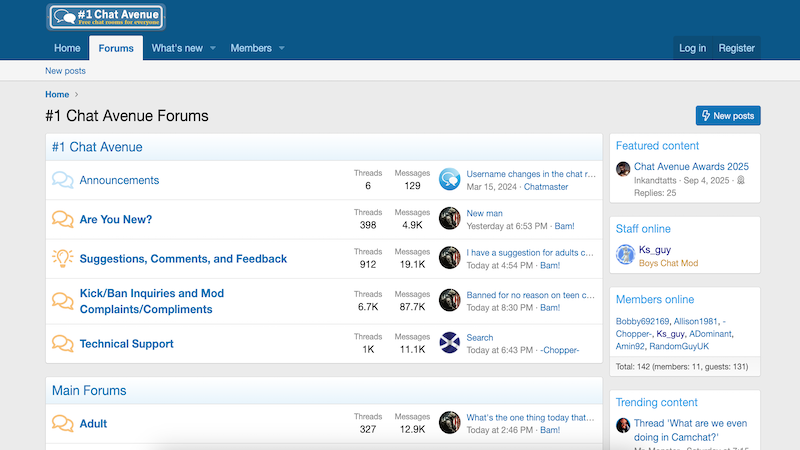Click breadcrumb chevron after Home
This screenshot has height=450, width=800.
[x=77, y=94]
